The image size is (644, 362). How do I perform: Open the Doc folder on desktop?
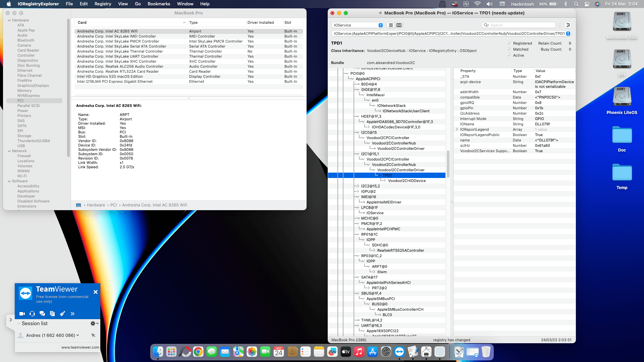tap(622, 135)
